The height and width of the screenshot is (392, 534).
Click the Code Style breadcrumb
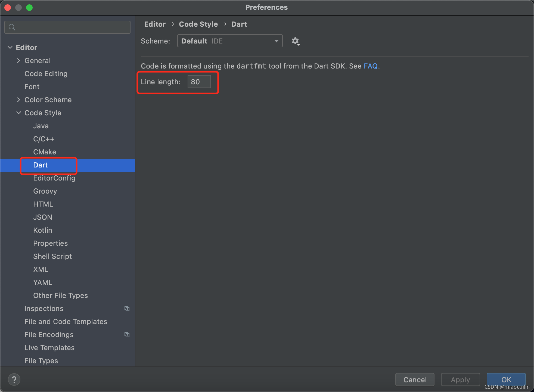click(198, 24)
